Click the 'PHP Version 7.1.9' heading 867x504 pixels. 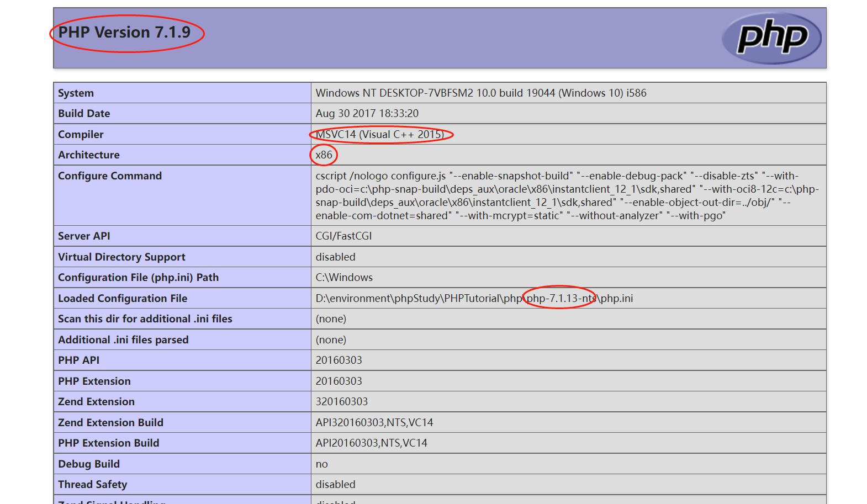tap(124, 33)
